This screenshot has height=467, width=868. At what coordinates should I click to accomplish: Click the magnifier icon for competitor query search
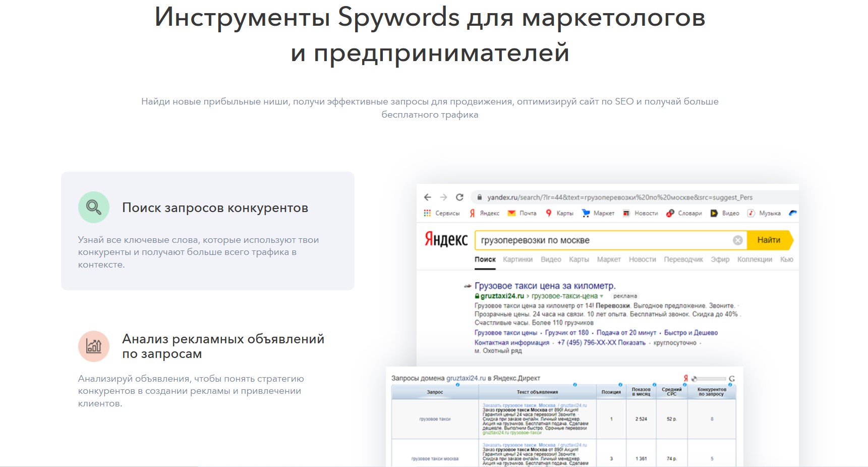[94, 207]
